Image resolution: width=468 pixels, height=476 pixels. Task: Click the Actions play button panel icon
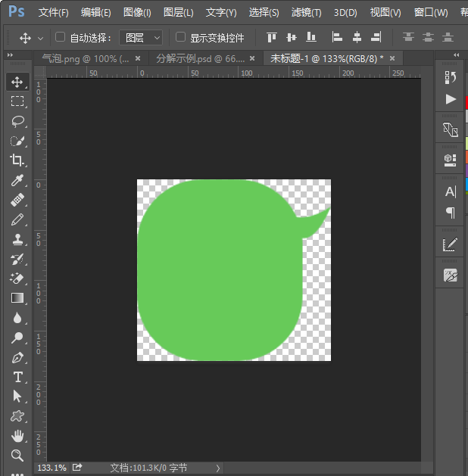451,99
